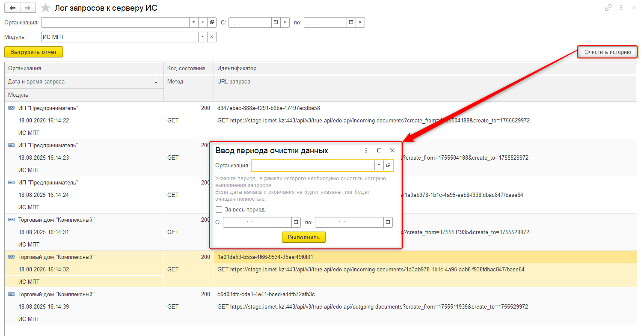Open calendar for the start date filter
The height and width of the screenshot is (336, 644).
(276, 22)
